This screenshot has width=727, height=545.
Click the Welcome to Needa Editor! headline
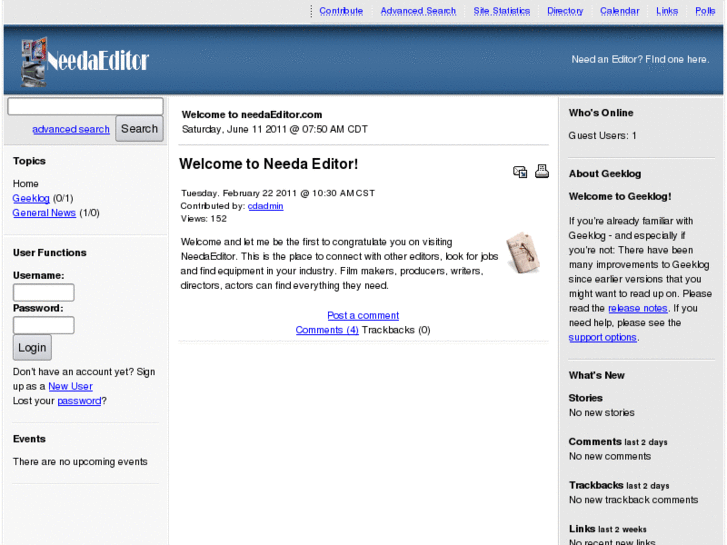(268, 164)
